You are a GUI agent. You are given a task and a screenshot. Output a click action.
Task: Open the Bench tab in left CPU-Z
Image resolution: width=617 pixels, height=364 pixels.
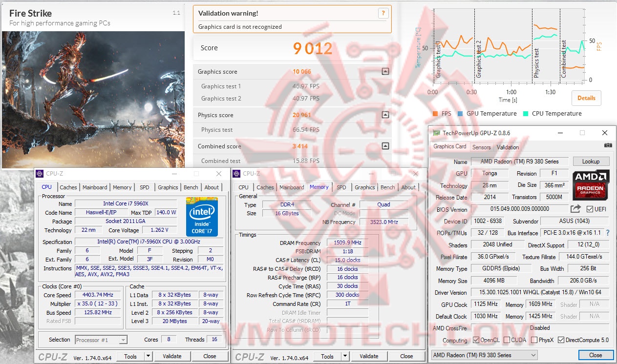coord(191,187)
